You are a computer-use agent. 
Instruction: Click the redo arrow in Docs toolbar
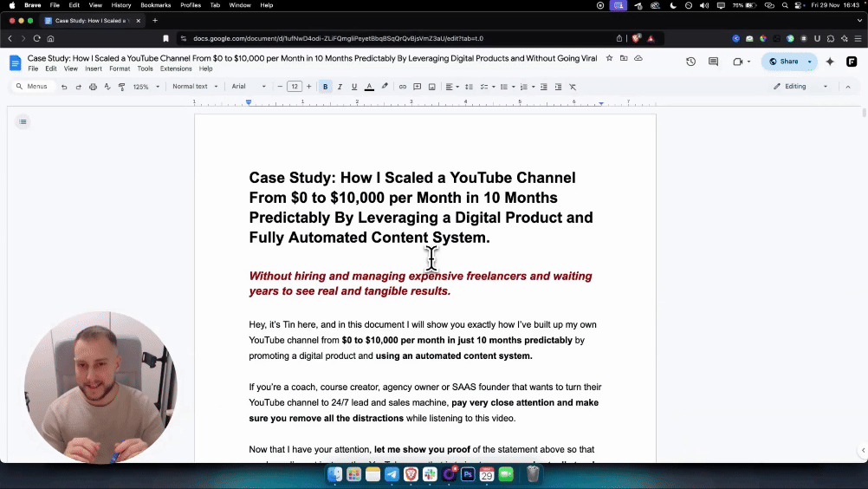79,87
